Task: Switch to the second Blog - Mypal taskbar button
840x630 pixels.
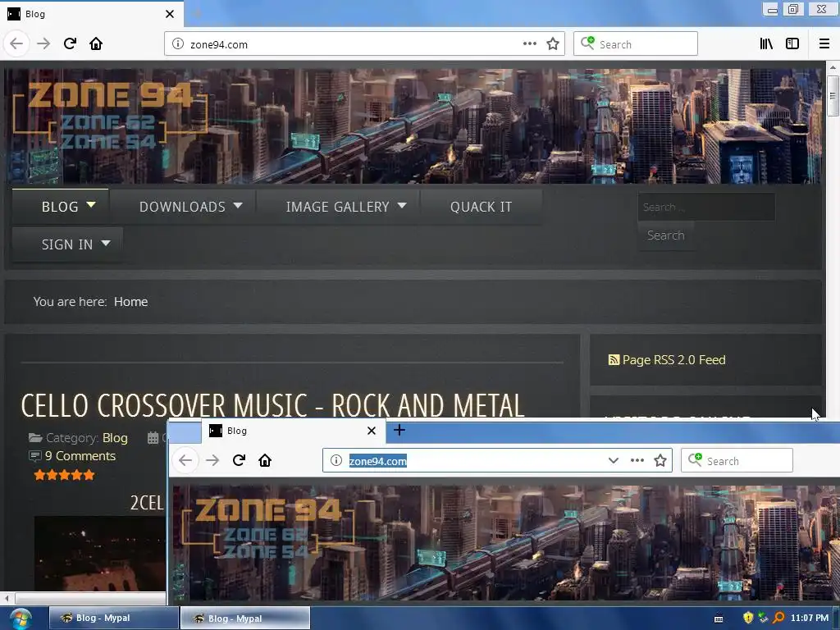Action: tap(244, 618)
